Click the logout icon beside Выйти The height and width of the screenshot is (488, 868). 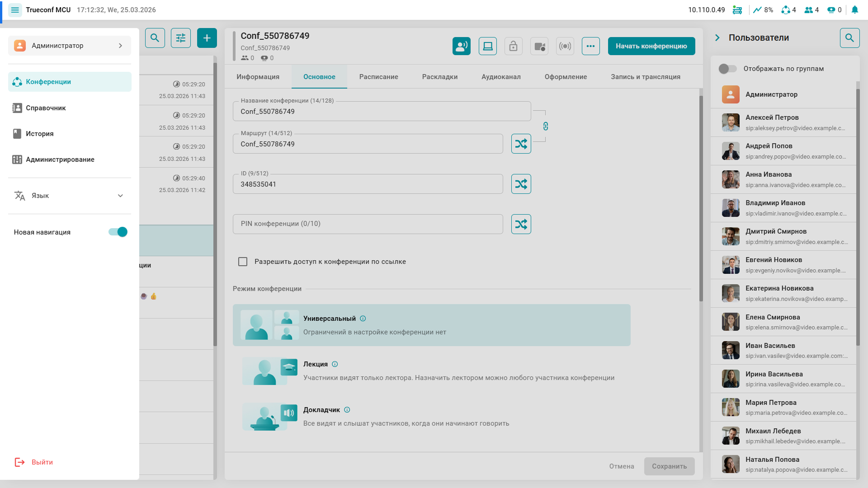[19, 462]
